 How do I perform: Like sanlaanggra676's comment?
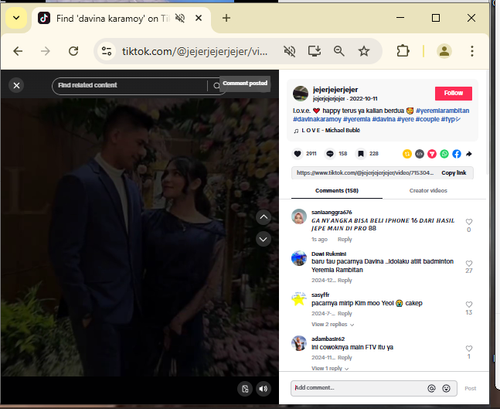(x=469, y=222)
